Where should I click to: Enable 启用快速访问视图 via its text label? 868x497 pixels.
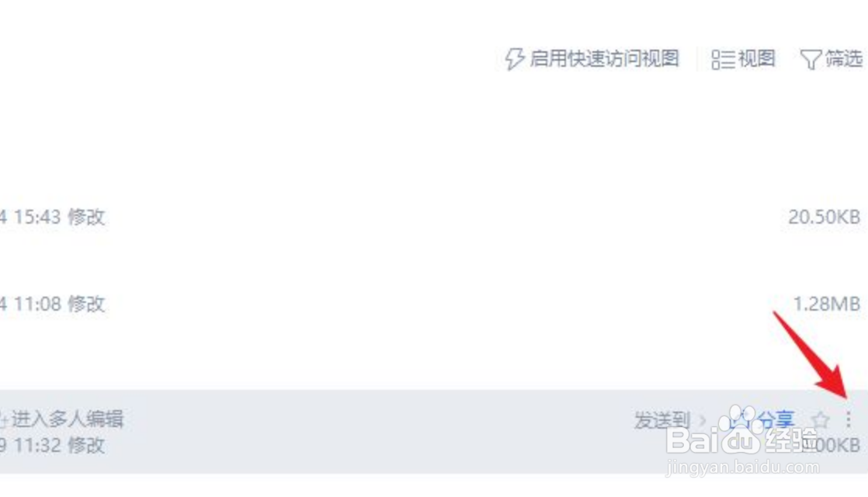point(604,58)
